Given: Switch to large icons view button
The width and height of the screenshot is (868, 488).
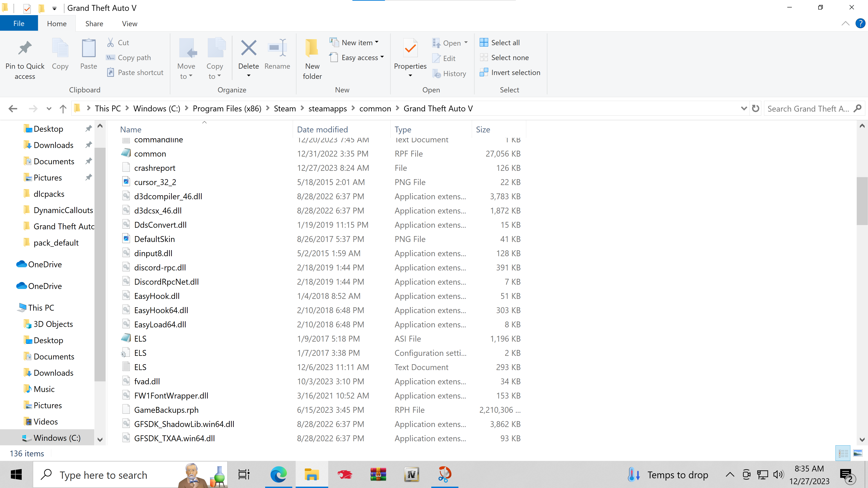Looking at the screenshot, I should 858,453.
